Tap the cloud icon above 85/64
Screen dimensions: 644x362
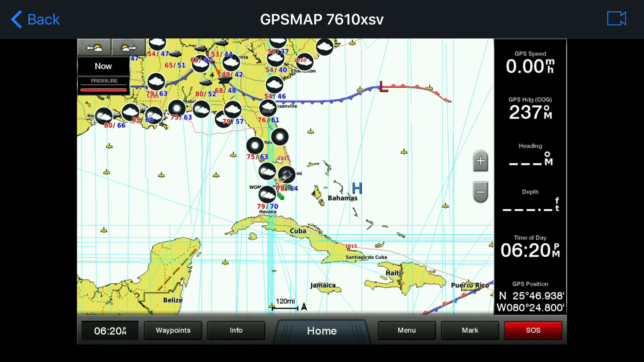pos(131,112)
